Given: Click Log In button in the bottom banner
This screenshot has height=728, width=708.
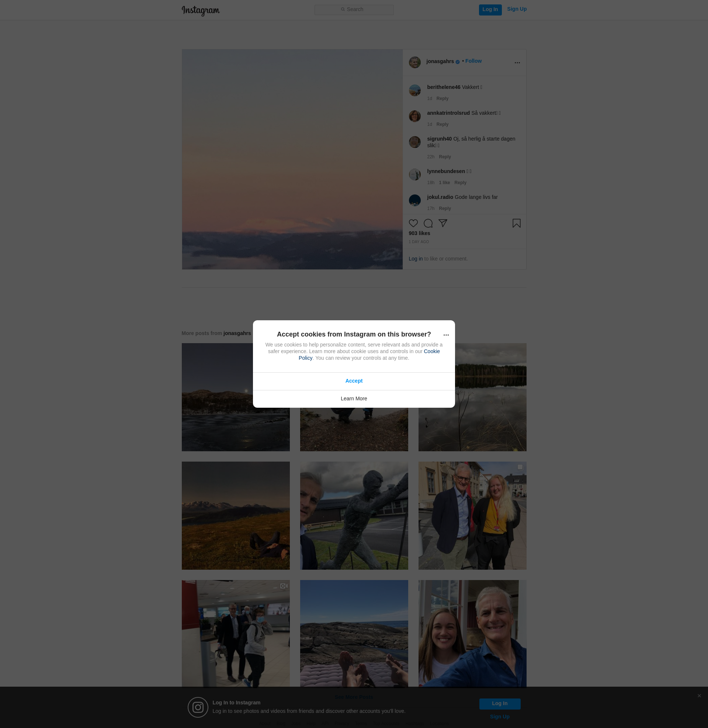Looking at the screenshot, I should [499, 703].
